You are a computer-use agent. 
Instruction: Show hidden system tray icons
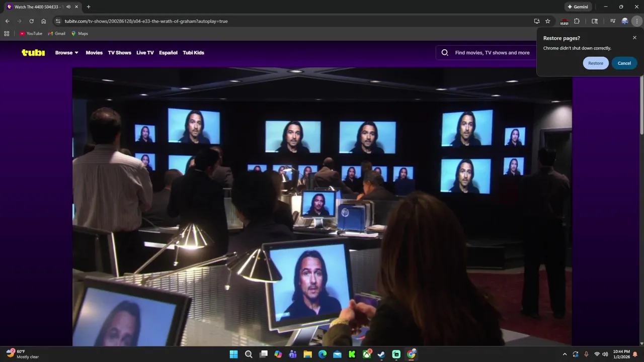[565, 354]
